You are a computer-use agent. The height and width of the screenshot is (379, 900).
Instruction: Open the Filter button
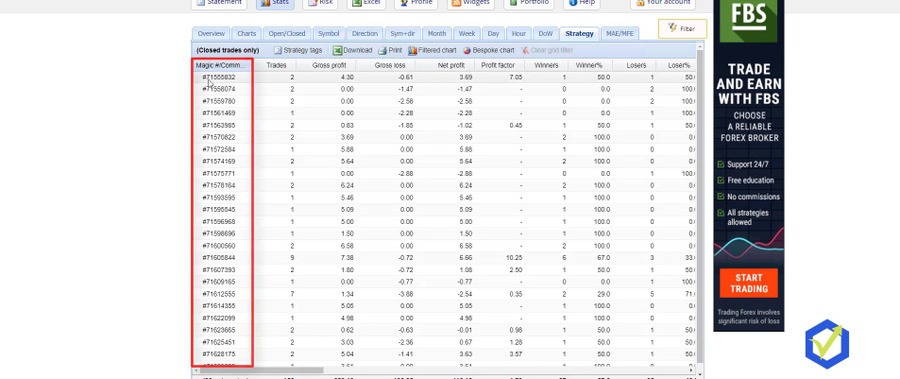(682, 29)
